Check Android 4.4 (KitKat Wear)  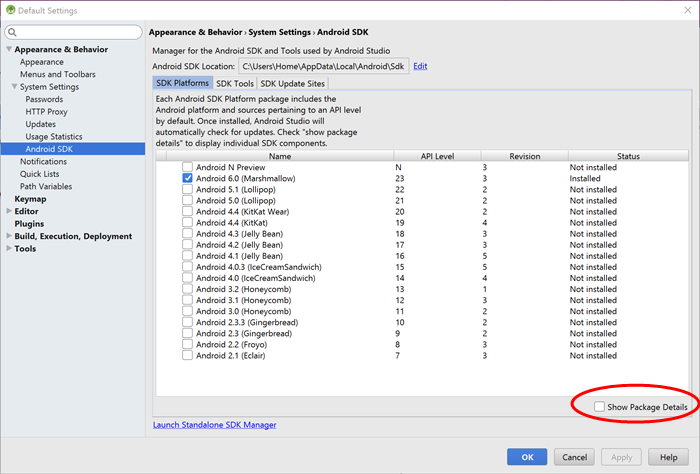[188, 211]
